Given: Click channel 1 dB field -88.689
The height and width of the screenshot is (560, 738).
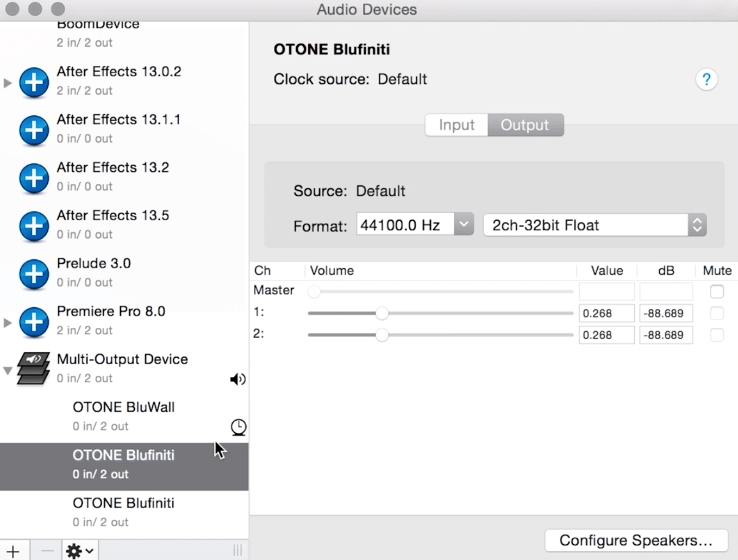Looking at the screenshot, I should (x=666, y=313).
